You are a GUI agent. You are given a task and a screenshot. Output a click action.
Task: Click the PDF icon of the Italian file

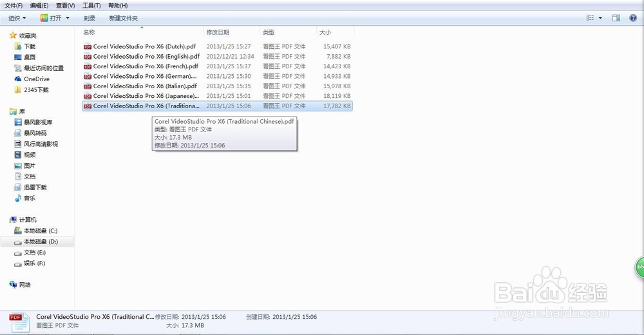pos(88,86)
